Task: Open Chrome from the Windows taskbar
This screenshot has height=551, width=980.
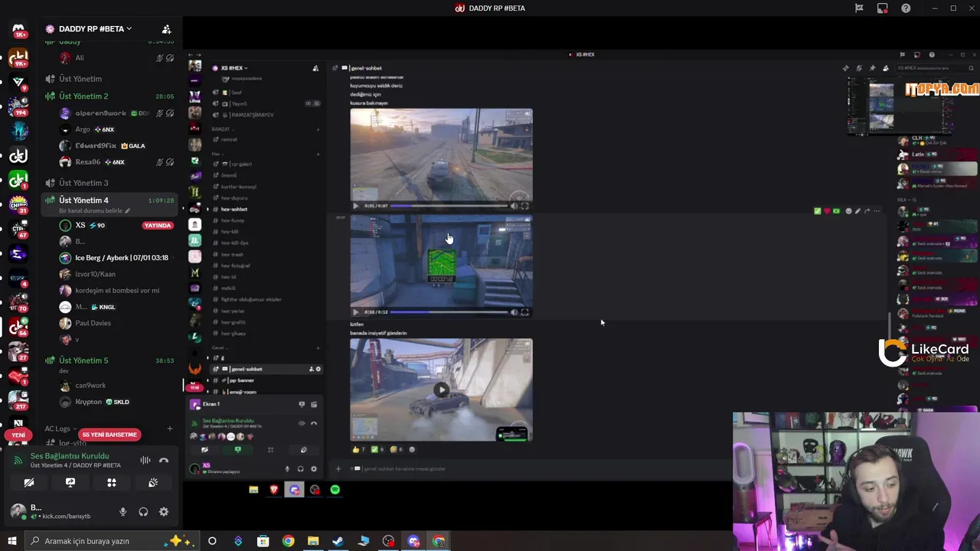Action: (288, 541)
